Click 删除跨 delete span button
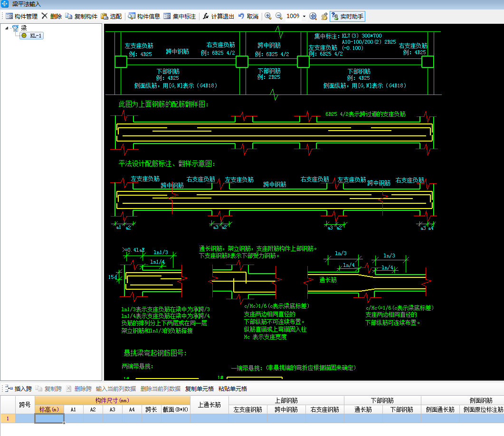Screen dimensions: 504x436 [79, 389]
